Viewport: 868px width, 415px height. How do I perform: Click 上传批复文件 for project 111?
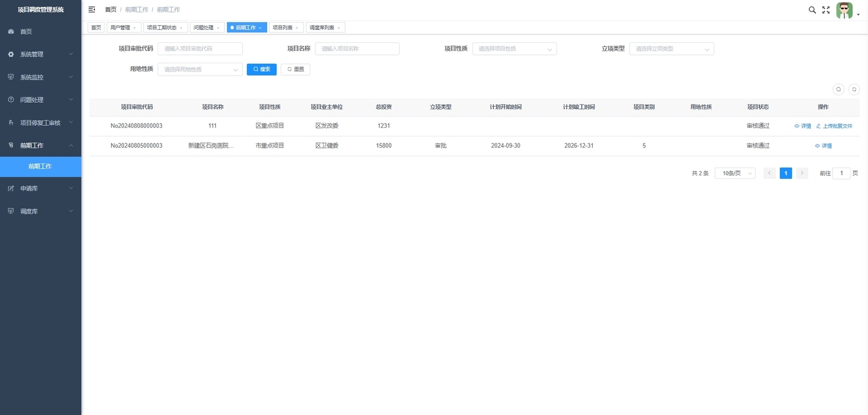point(834,126)
